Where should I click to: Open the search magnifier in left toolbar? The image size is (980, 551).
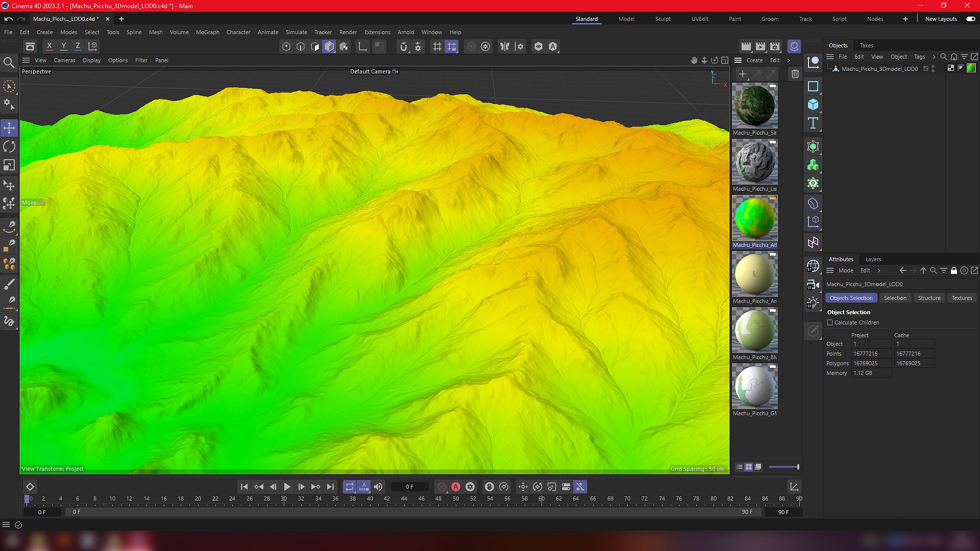tap(9, 63)
